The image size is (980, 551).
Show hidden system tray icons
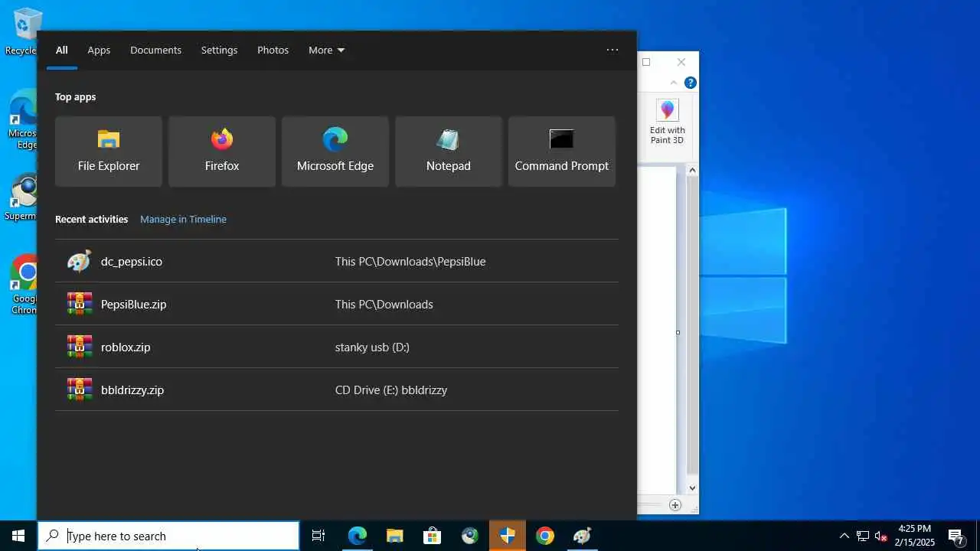[x=844, y=536]
